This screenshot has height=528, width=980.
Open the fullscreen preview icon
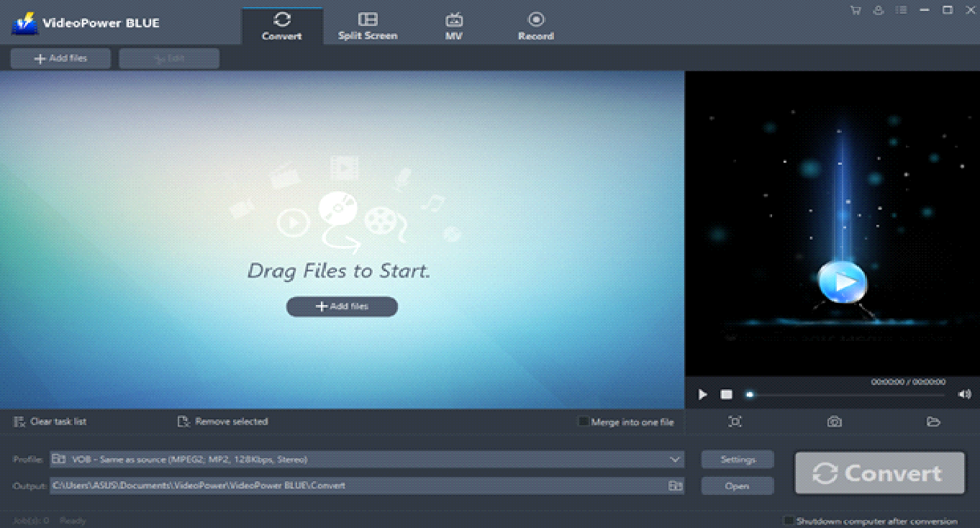735,422
